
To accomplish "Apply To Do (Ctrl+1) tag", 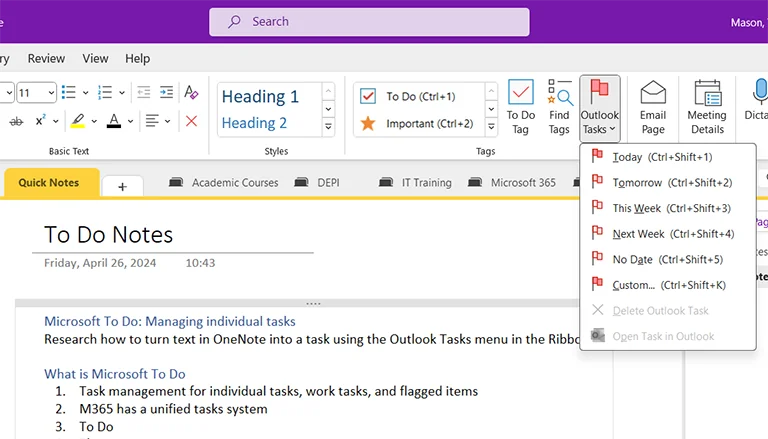I will (x=420, y=97).
